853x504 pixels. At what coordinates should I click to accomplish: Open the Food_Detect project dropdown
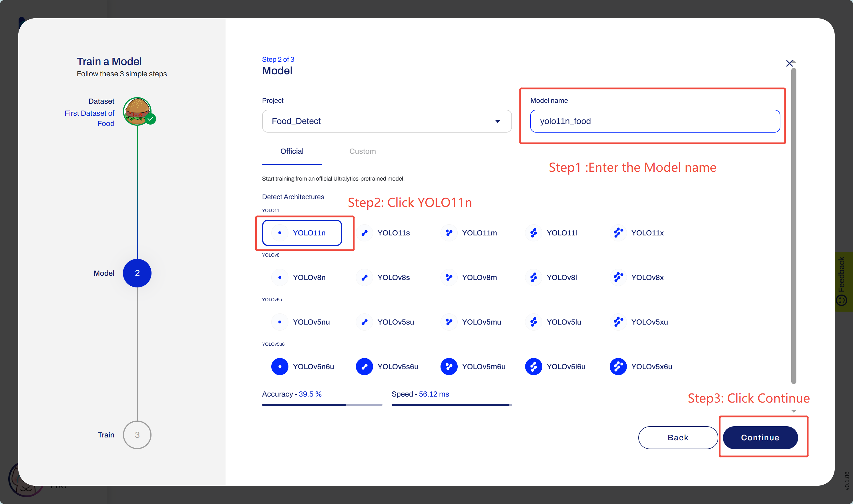pyautogui.click(x=386, y=121)
